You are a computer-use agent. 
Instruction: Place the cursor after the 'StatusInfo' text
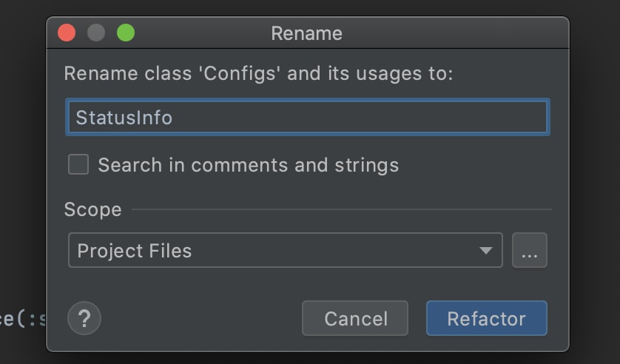pyautogui.click(x=174, y=118)
